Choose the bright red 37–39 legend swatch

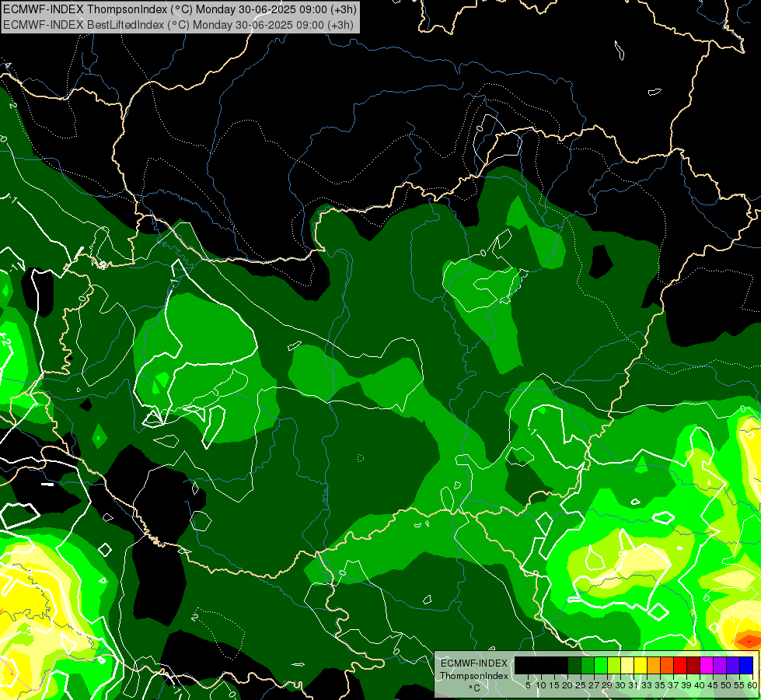680,666
